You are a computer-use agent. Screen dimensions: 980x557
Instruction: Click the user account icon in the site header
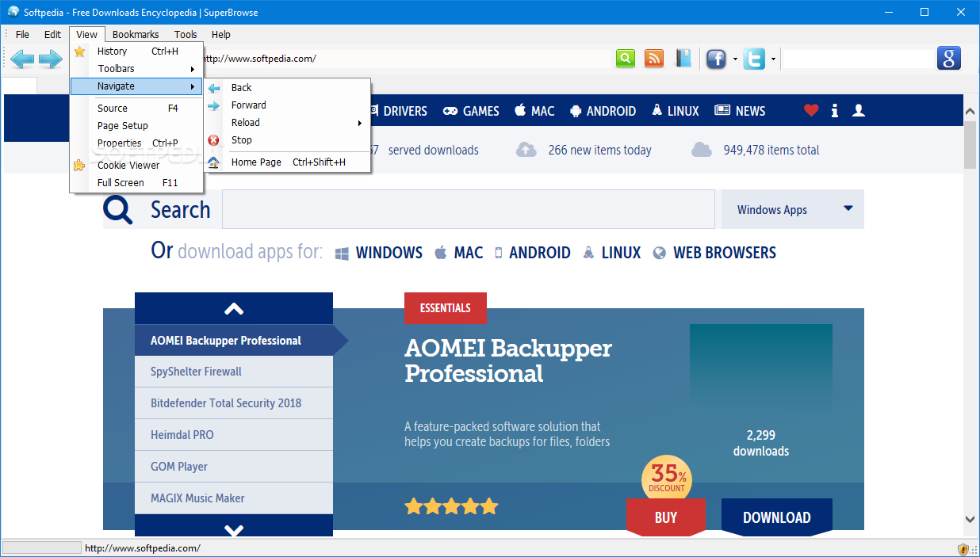[858, 111]
